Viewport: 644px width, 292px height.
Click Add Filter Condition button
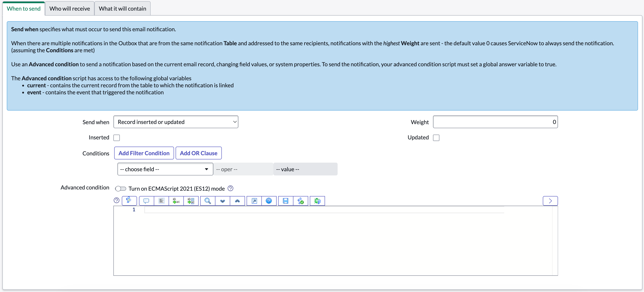click(144, 153)
